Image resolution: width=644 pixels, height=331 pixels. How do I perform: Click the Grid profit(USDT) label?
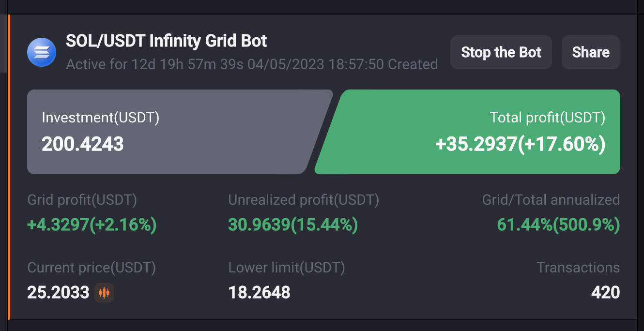click(x=82, y=200)
